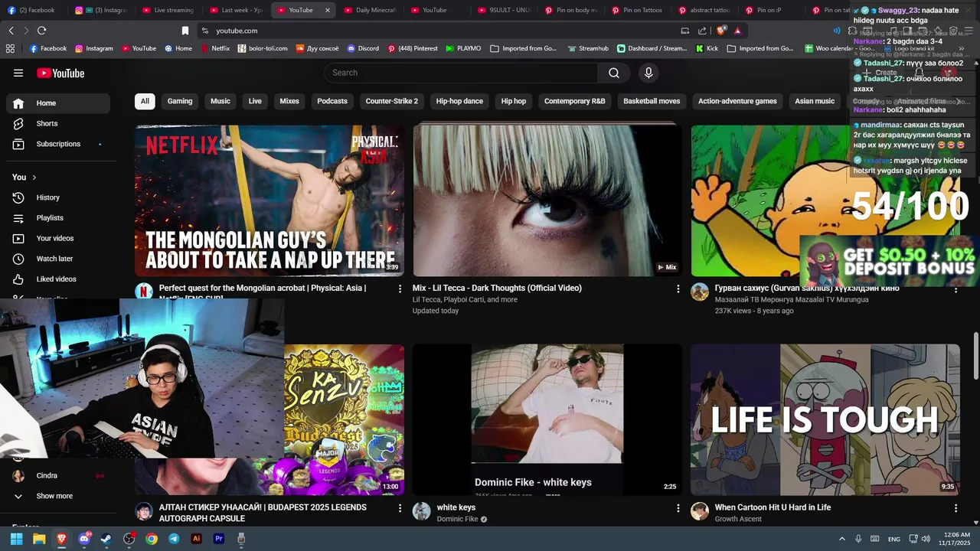
Task: Open Netflix channel avatar
Action: click(x=144, y=292)
